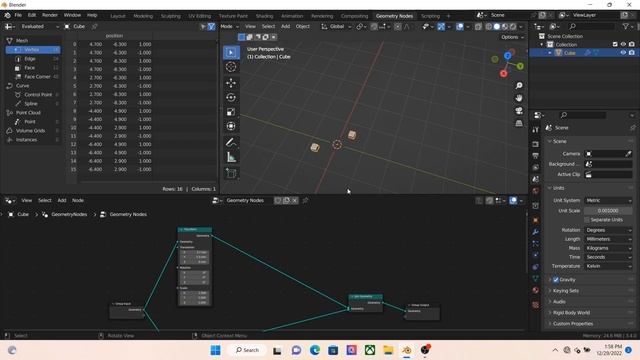This screenshot has width=640, height=360.
Task: Open the Render menu
Action: (x=50, y=16)
